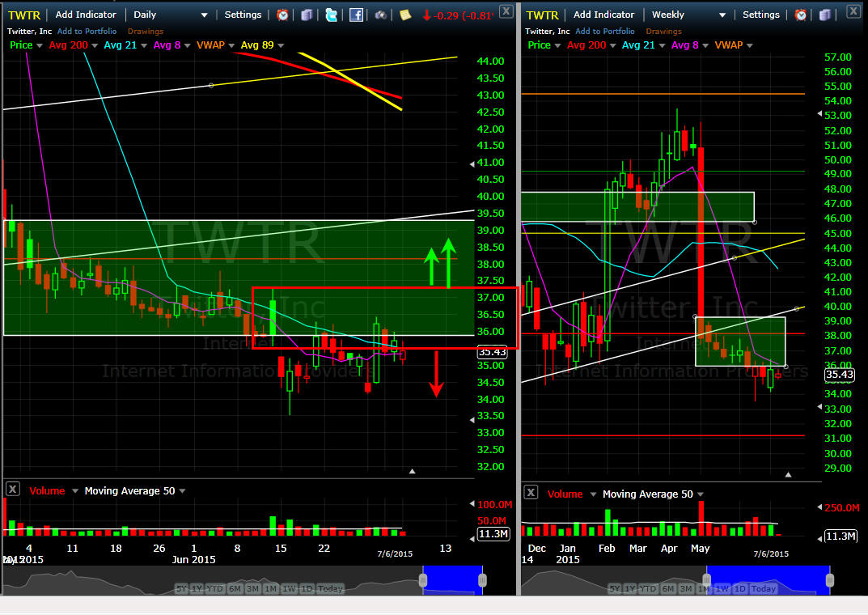Expand Price options in Weekly chart
The image size is (868, 615).
click(558, 46)
